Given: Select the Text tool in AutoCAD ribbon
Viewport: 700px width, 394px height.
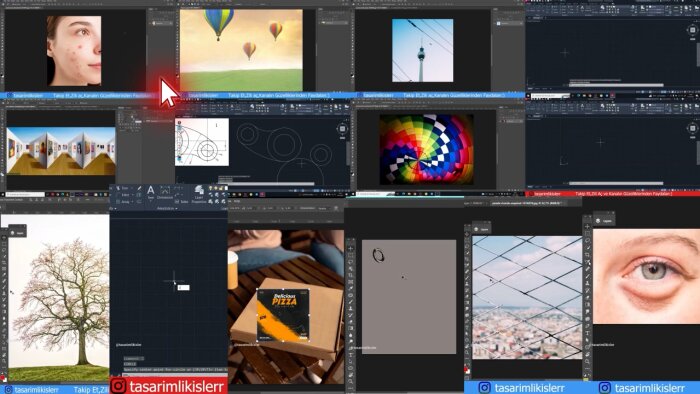Looking at the screenshot, I should [150, 192].
